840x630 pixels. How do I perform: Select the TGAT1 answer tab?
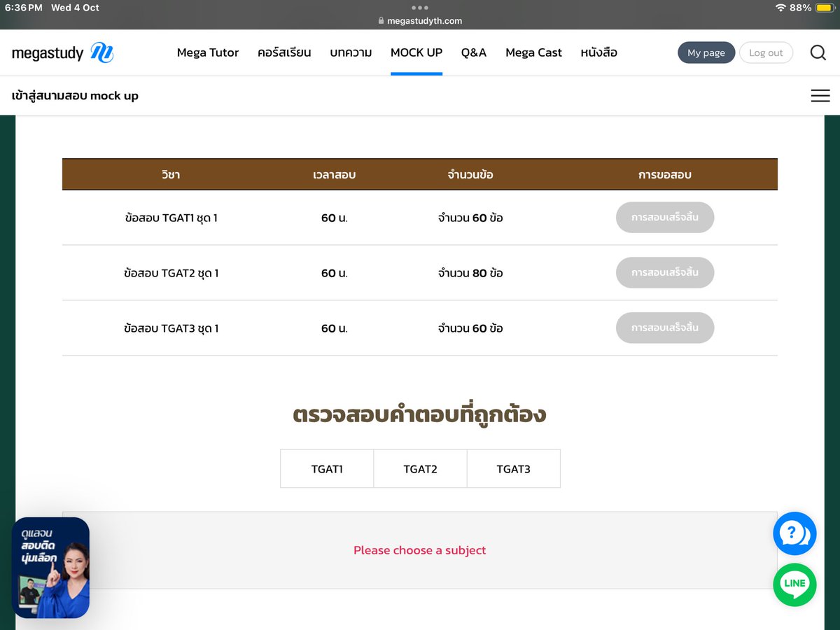point(327,469)
